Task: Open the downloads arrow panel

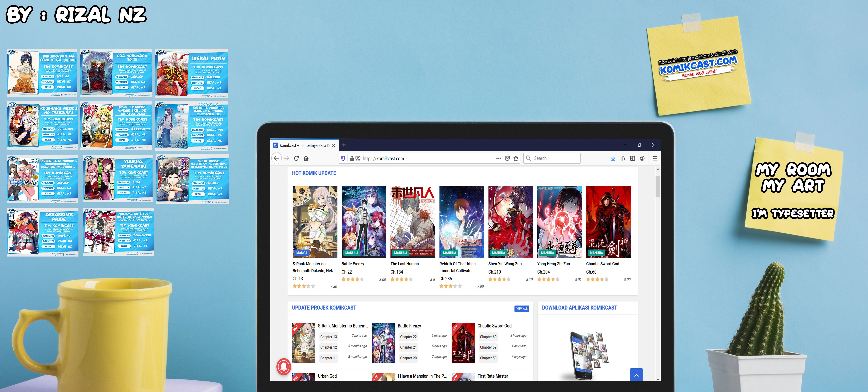Action: [613, 158]
